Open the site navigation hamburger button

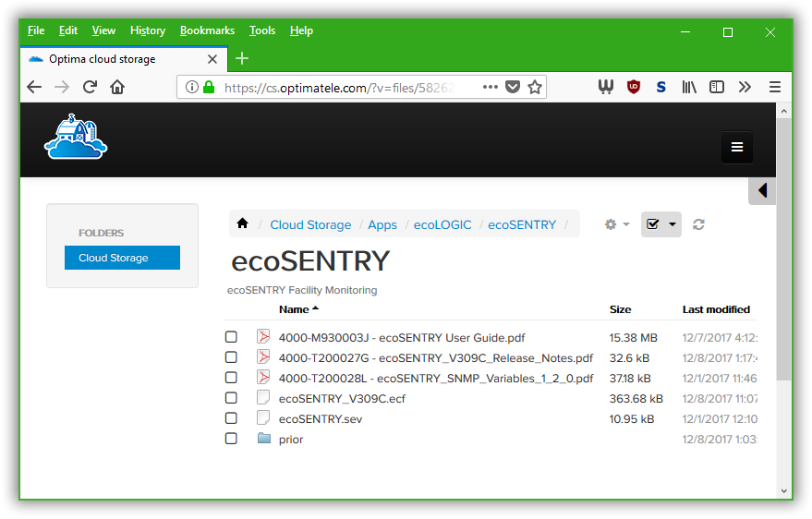coord(737,147)
